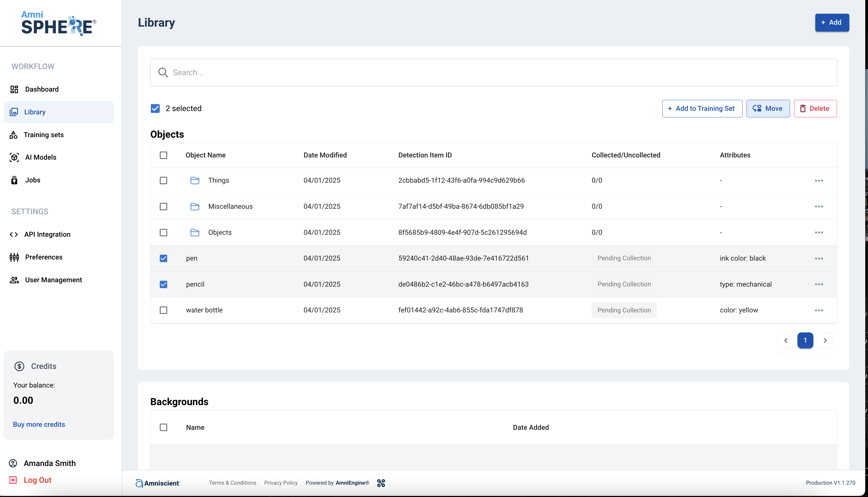Click the API Integration code icon
This screenshot has width=868, height=497.
[14, 234]
